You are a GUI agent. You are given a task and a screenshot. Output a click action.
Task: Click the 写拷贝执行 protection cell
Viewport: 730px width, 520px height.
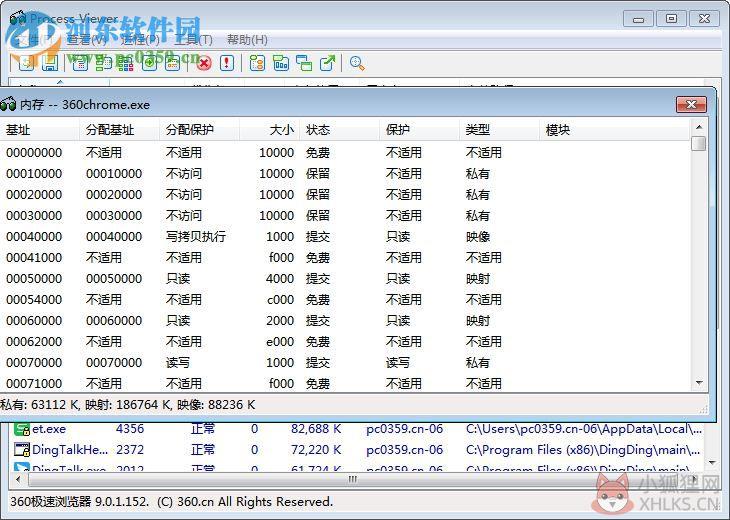(196, 236)
